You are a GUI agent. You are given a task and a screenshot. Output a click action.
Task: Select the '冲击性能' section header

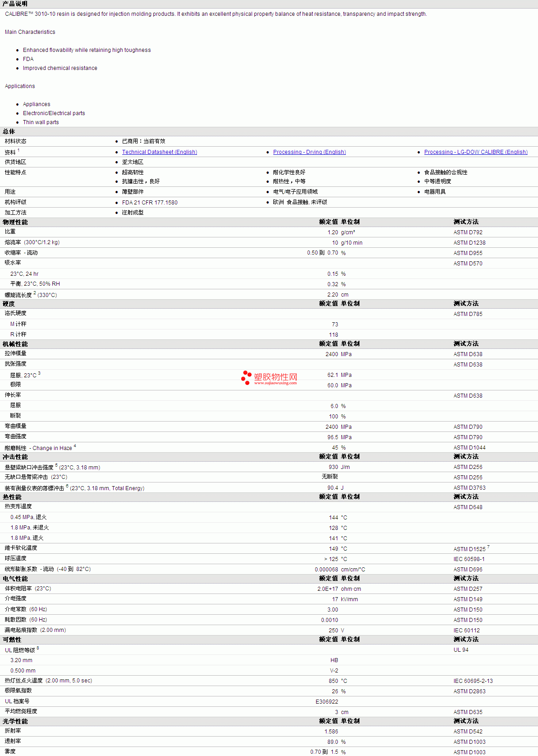coord(15,457)
